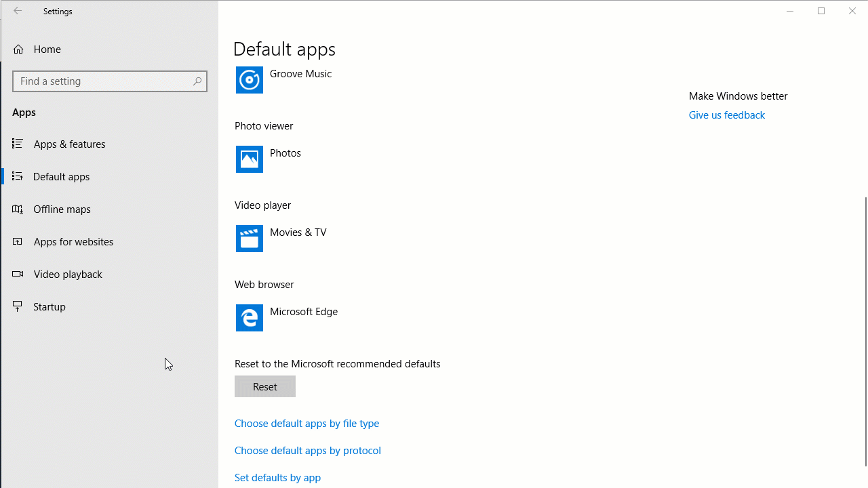The width and height of the screenshot is (868, 488).
Task: Open the Home icon in sidebar
Action: tap(18, 49)
